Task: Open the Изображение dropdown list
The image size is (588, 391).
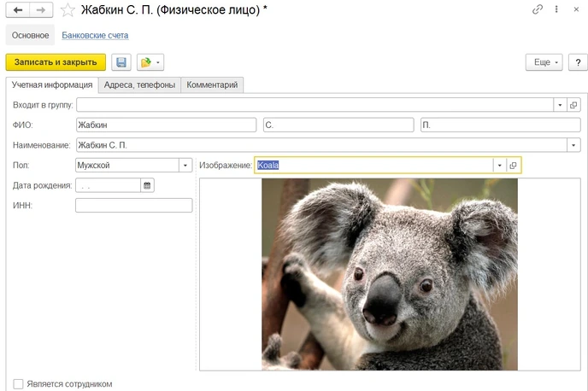Action: click(x=498, y=166)
